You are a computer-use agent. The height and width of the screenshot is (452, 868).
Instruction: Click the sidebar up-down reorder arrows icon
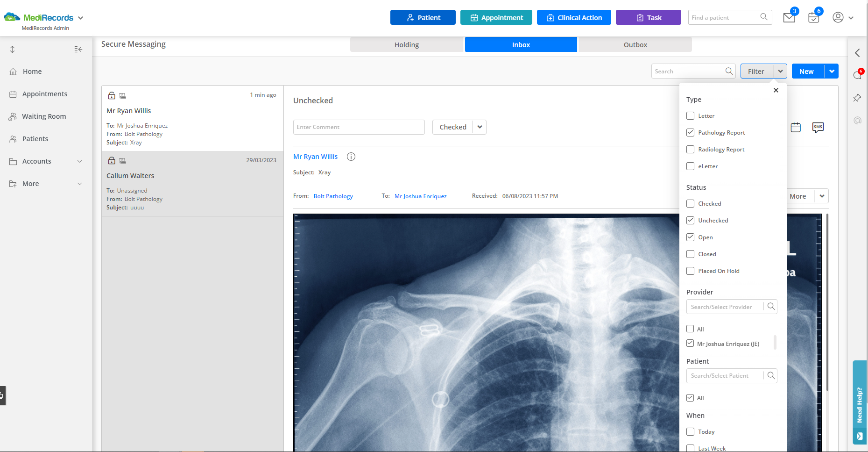[13, 50]
